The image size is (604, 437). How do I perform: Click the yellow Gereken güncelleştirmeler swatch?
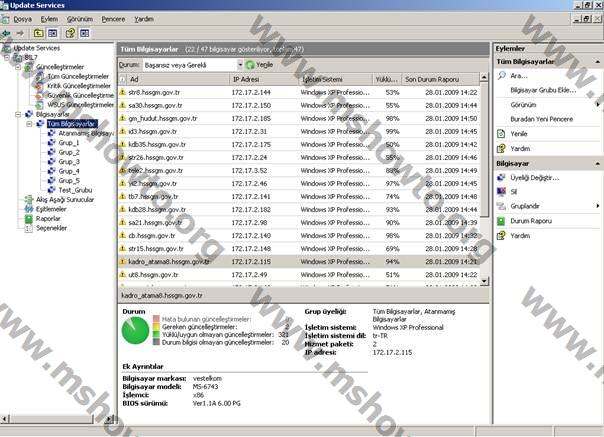(156, 327)
